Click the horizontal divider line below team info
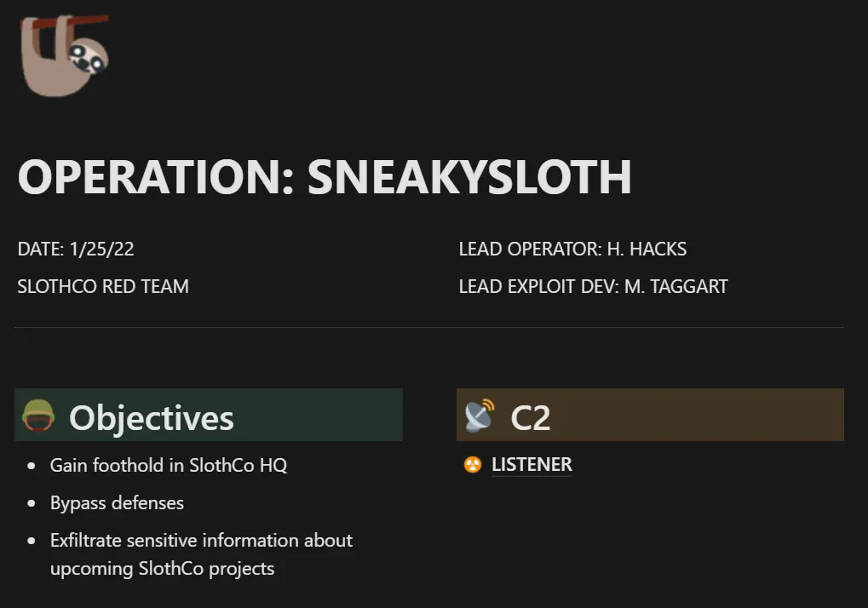 pos(429,327)
